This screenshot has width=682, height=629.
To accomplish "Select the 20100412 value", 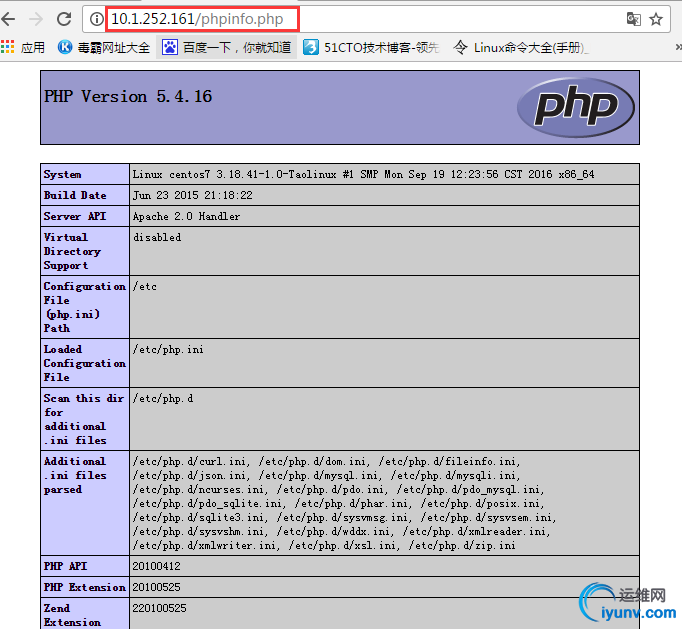I will point(156,566).
